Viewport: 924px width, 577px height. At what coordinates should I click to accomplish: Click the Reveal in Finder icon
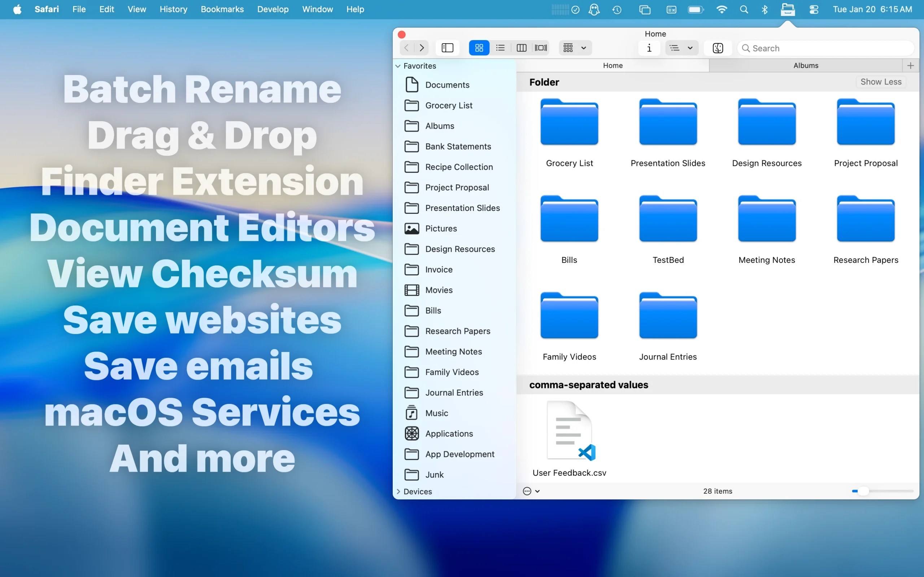point(718,48)
